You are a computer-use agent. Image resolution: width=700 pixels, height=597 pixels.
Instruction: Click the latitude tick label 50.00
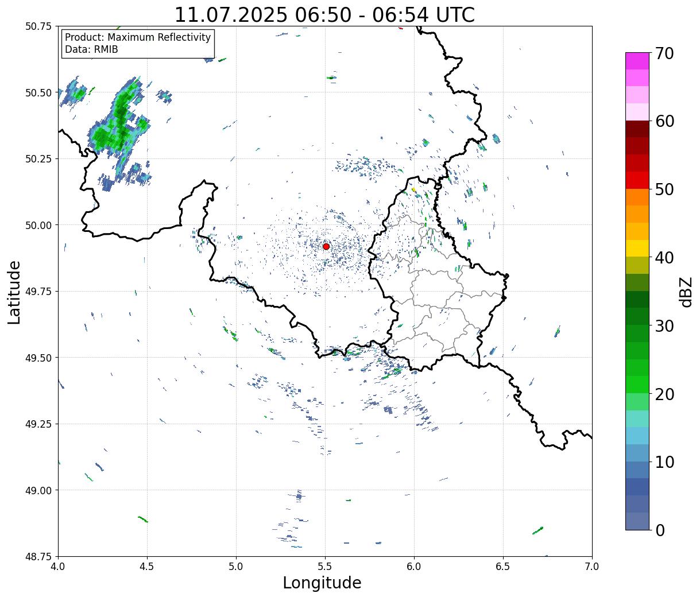point(38,225)
